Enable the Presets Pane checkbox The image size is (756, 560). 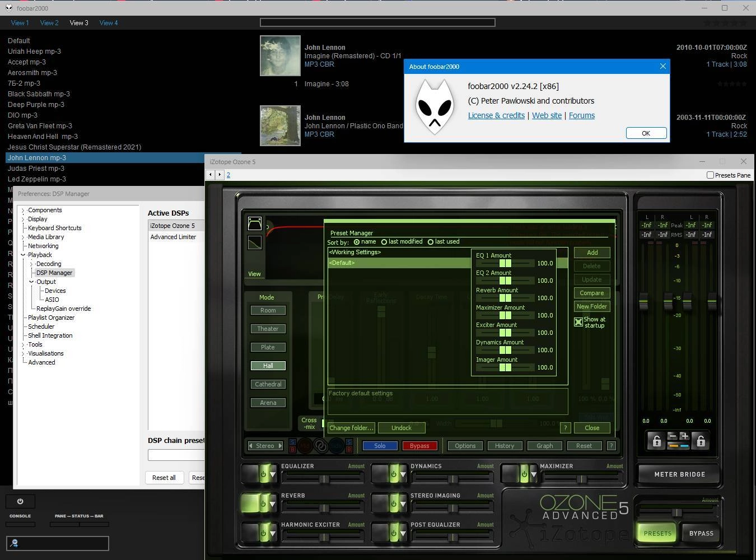tap(710, 175)
